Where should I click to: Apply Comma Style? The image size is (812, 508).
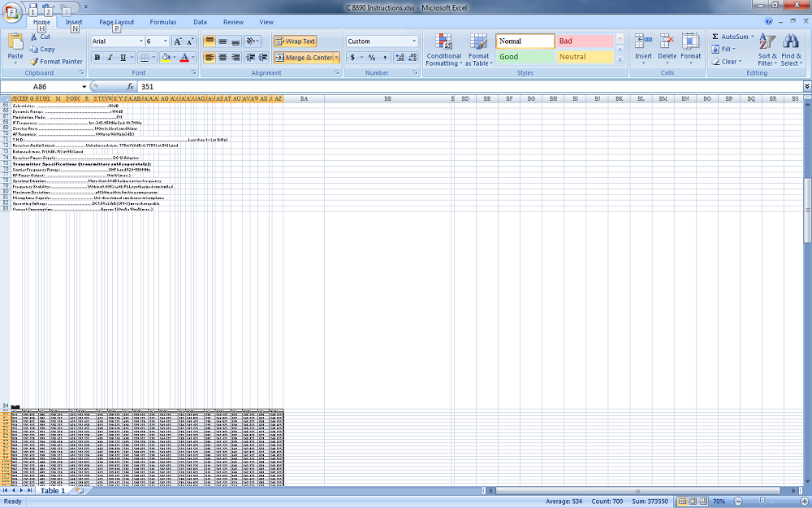click(x=384, y=58)
